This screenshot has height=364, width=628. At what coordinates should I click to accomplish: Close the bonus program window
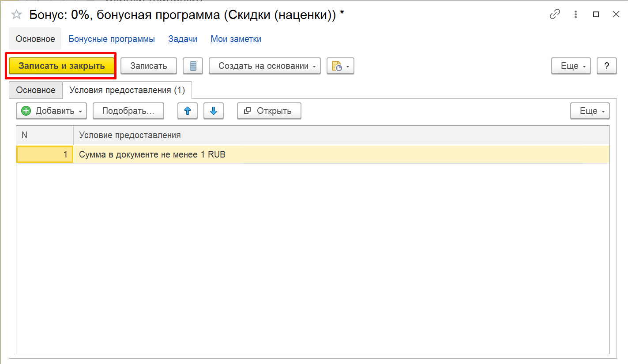pos(616,14)
